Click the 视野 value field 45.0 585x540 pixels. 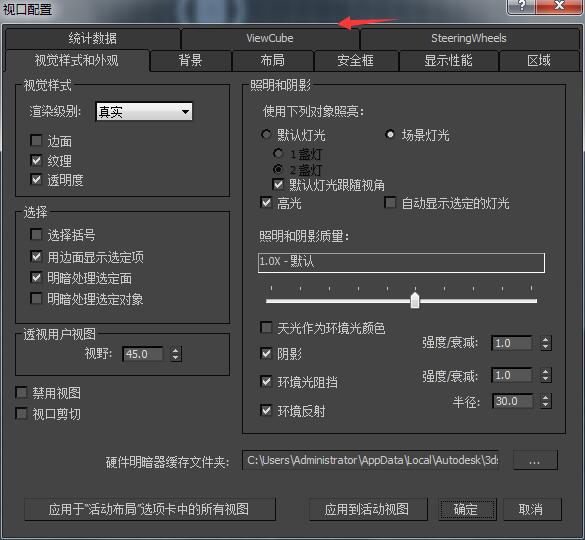[x=143, y=354]
